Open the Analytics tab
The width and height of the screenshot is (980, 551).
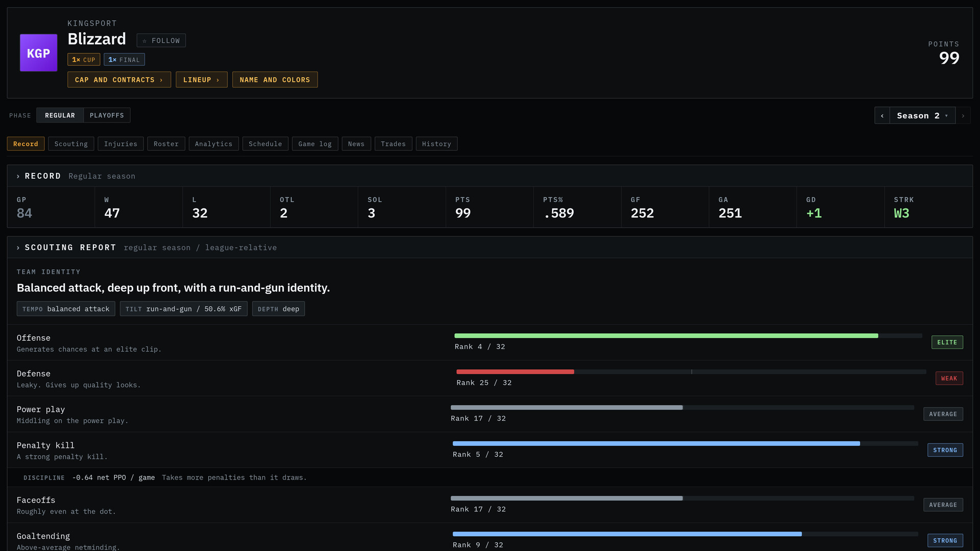(213, 144)
